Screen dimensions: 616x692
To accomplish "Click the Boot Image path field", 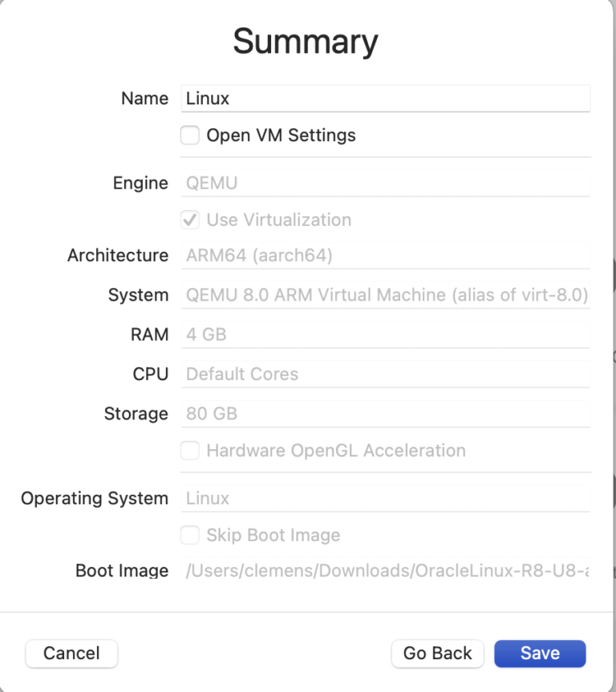I will (x=385, y=571).
